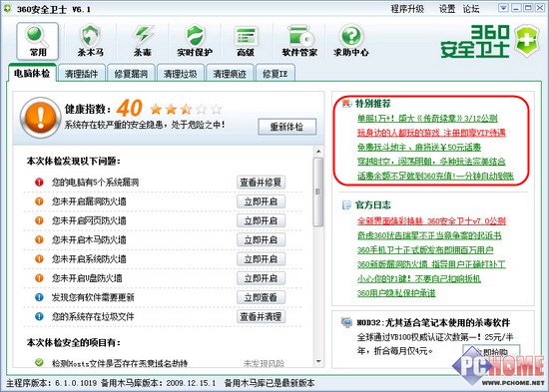This screenshot has width=549, height=392.
Task: Open the 360手机卫士正式版发布 link
Action: coord(425,250)
